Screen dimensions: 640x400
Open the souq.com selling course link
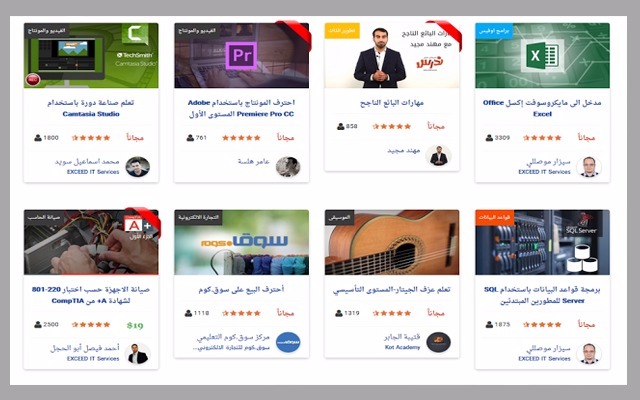[x=241, y=289]
